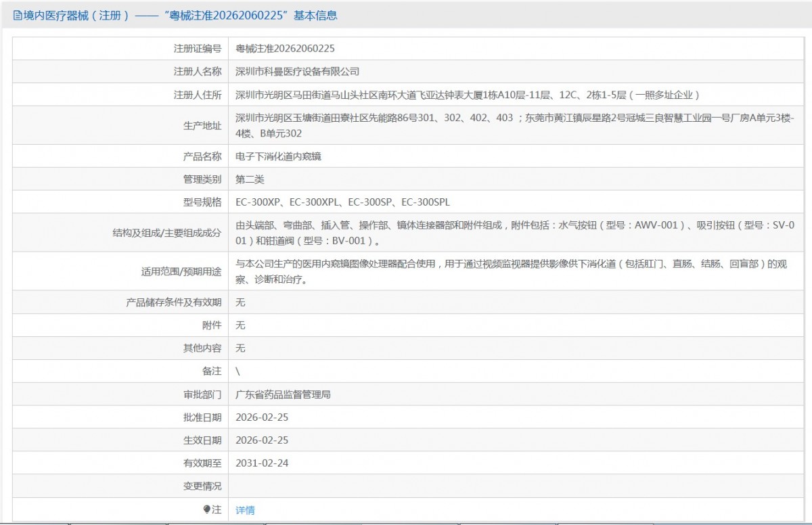Click the registrant name 深圳市科曼医疗设备有限公司
Image resolution: width=812 pixels, height=525 pixels.
(297, 72)
